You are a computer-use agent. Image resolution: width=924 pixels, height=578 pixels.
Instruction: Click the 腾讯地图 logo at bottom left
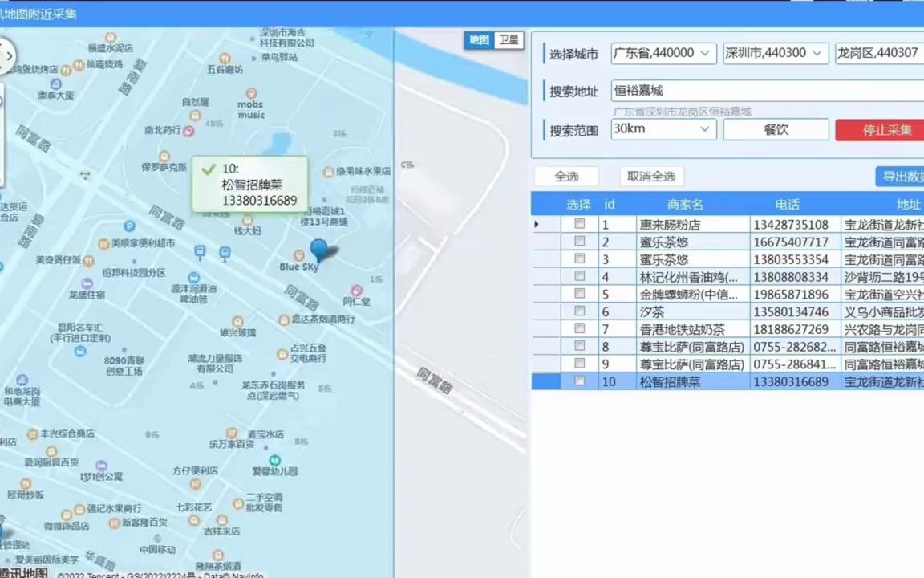(22, 572)
